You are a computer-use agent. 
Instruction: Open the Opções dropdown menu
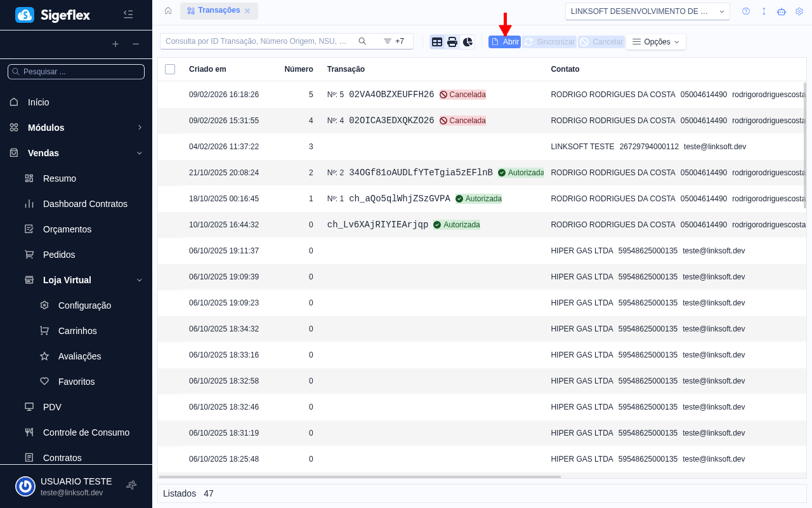click(x=656, y=42)
